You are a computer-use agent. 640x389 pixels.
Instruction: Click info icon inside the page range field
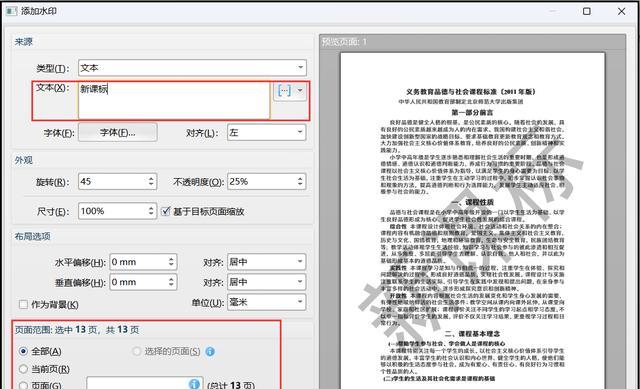[x=194, y=384]
